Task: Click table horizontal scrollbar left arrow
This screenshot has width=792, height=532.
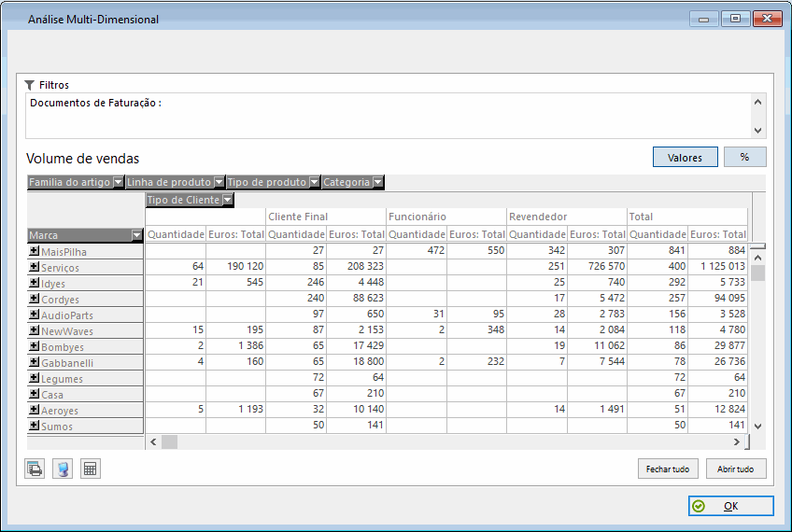Action: pos(153,442)
